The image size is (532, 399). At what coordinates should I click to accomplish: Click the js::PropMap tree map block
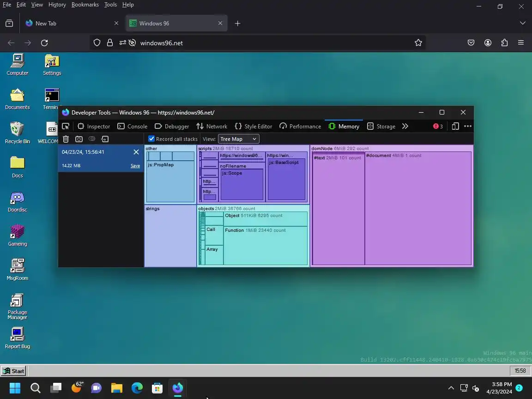coord(170,181)
